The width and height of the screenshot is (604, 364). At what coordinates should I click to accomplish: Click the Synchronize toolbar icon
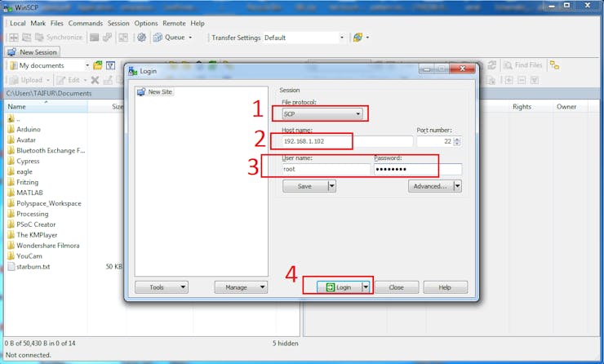point(39,38)
